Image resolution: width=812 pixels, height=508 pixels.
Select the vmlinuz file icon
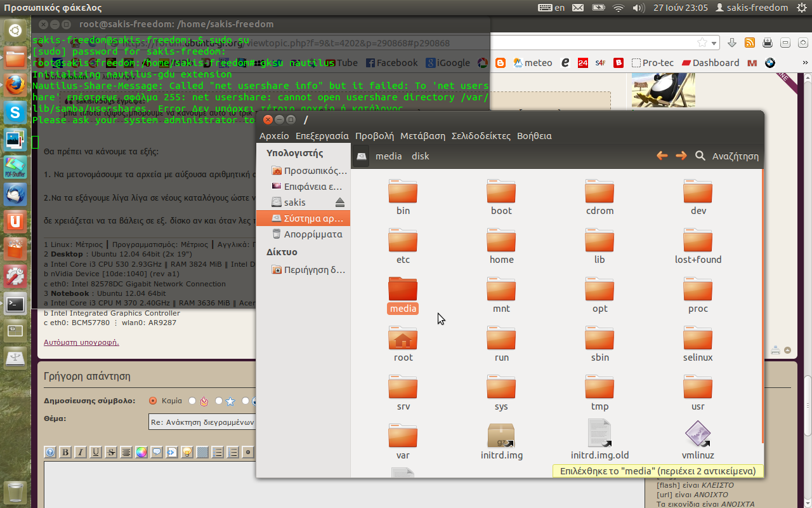pyautogui.click(x=698, y=436)
